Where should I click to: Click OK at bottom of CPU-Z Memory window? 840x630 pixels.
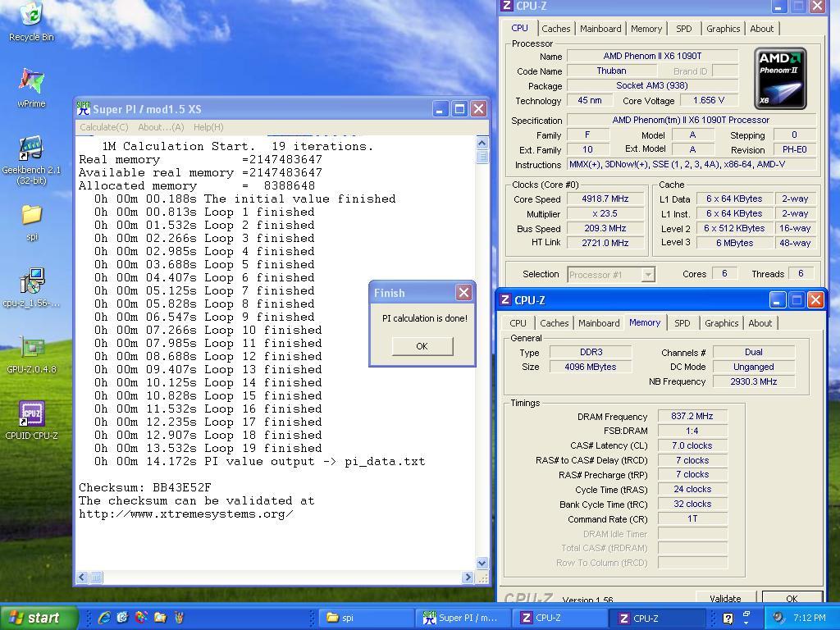coord(792,598)
